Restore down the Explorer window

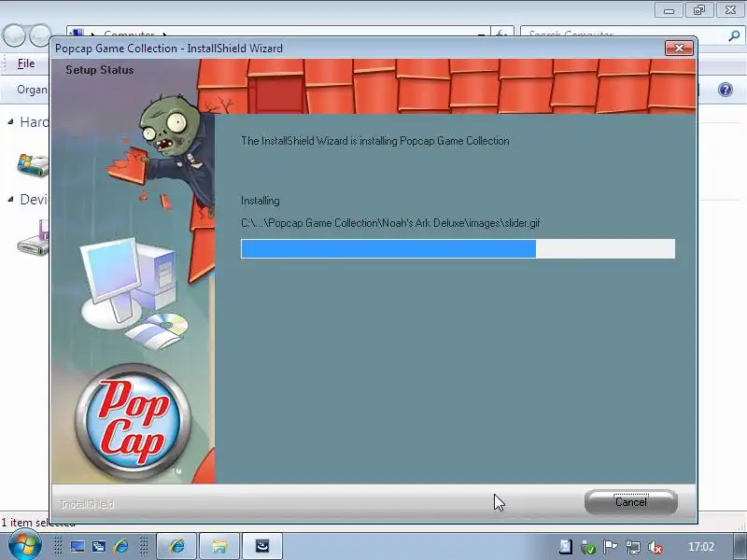pyautogui.click(x=698, y=10)
